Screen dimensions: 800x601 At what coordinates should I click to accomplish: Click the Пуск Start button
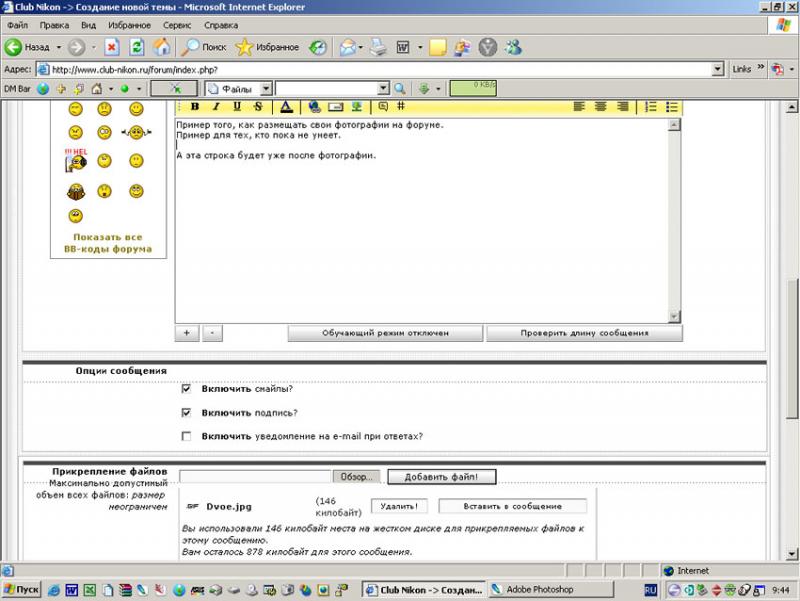(21, 590)
